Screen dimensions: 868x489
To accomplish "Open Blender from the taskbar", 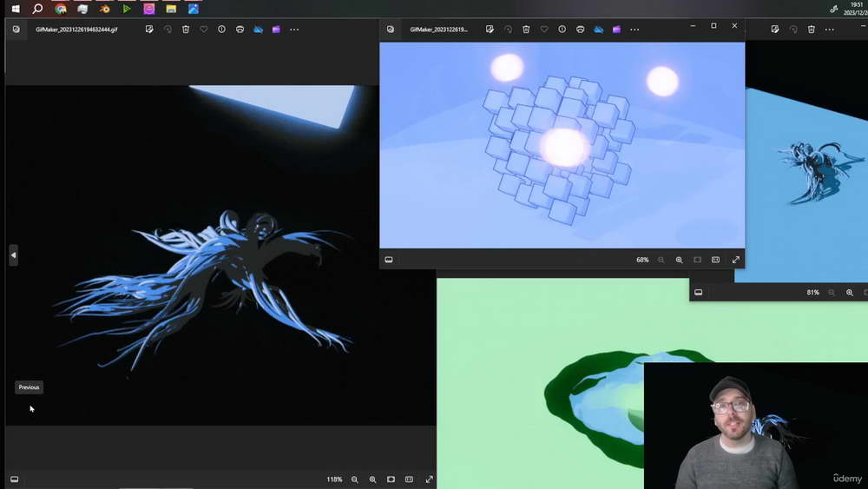I will click(105, 9).
